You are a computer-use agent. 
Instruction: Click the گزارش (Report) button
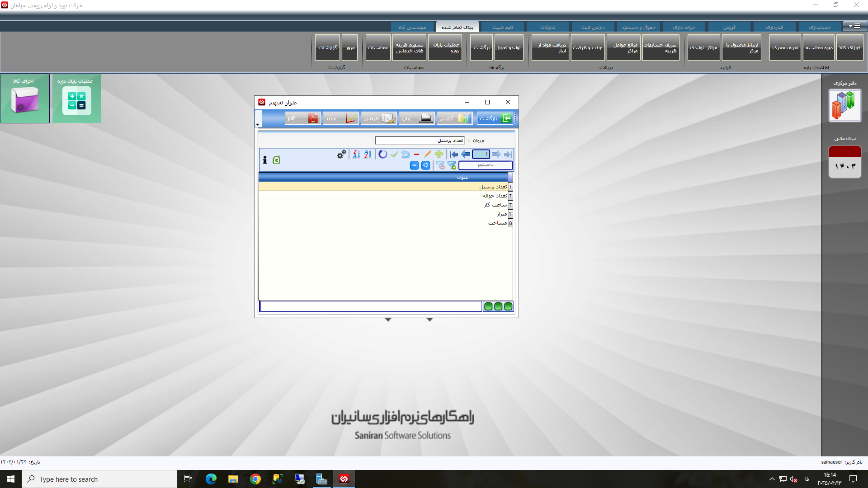[x=454, y=118]
